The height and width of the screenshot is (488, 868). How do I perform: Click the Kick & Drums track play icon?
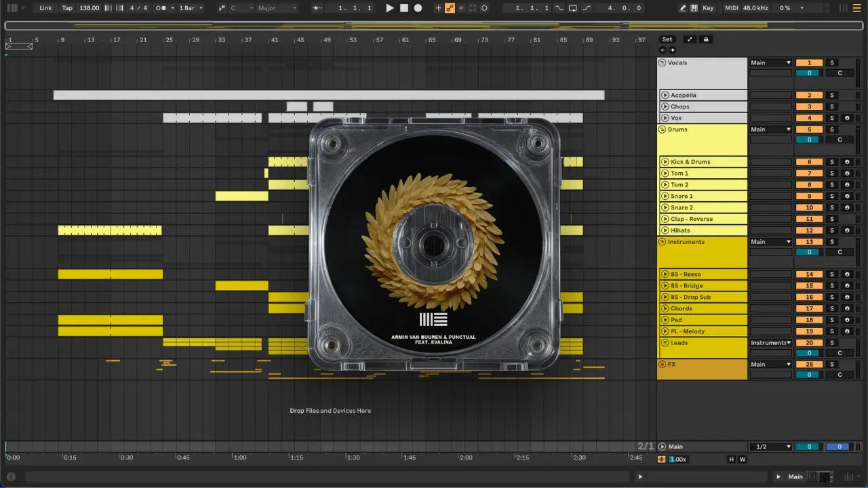(x=665, y=162)
